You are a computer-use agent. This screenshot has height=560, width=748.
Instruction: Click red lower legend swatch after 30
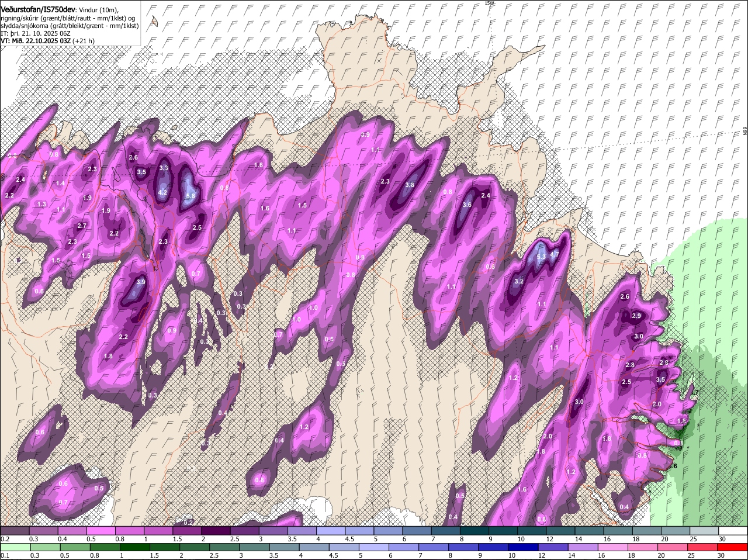733,548
